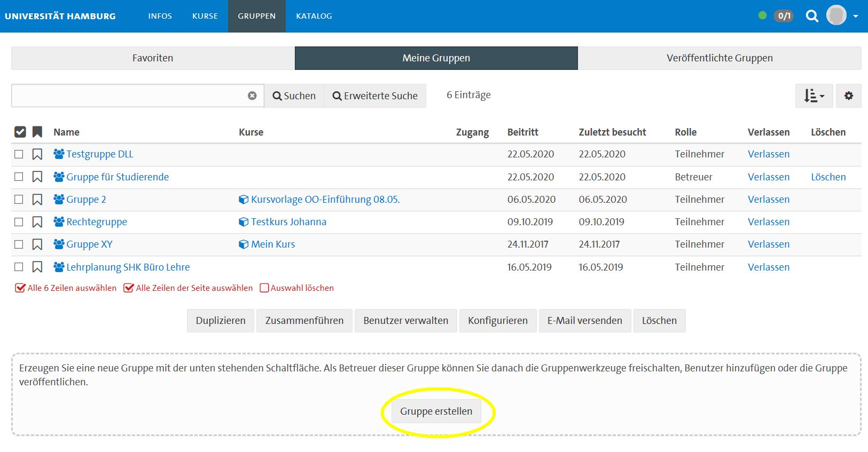
Task: Bookmark the Testgruppe DLL group
Action: click(37, 154)
